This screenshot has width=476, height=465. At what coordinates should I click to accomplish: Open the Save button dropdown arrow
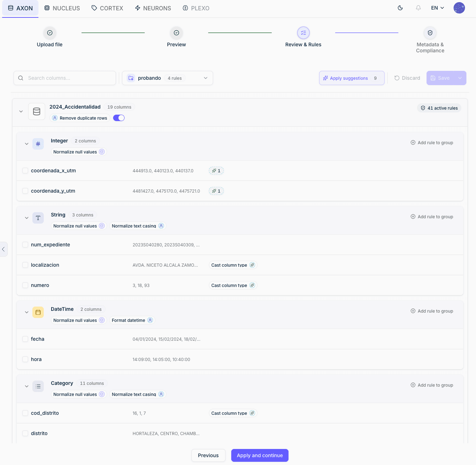click(460, 78)
